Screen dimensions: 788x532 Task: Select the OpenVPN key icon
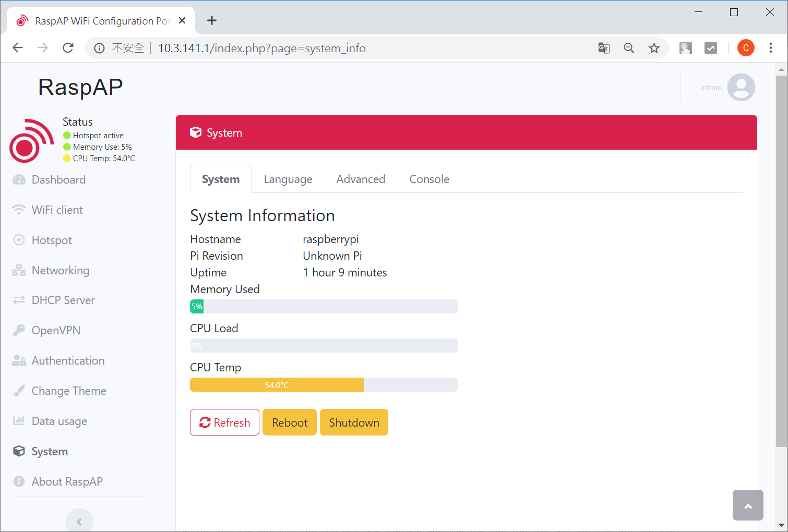(19, 330)
